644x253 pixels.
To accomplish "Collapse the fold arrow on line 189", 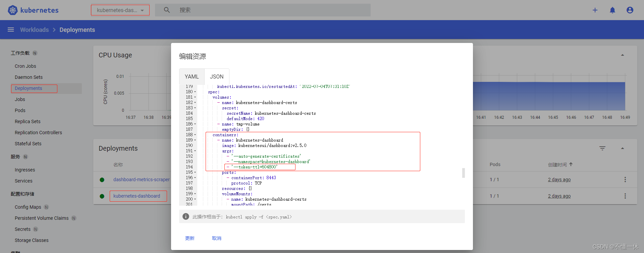I will click(x=195, y=140).
